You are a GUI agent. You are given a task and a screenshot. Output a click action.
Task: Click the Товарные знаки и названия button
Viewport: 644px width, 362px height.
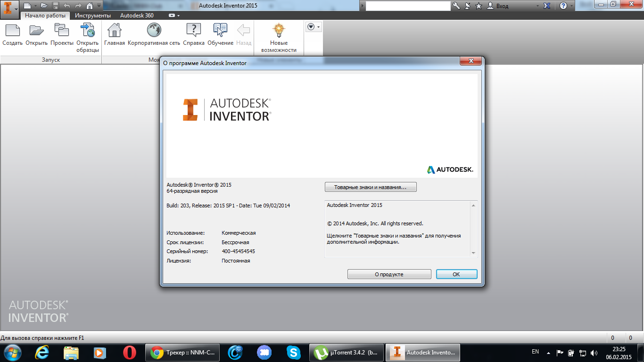[371, 187]
